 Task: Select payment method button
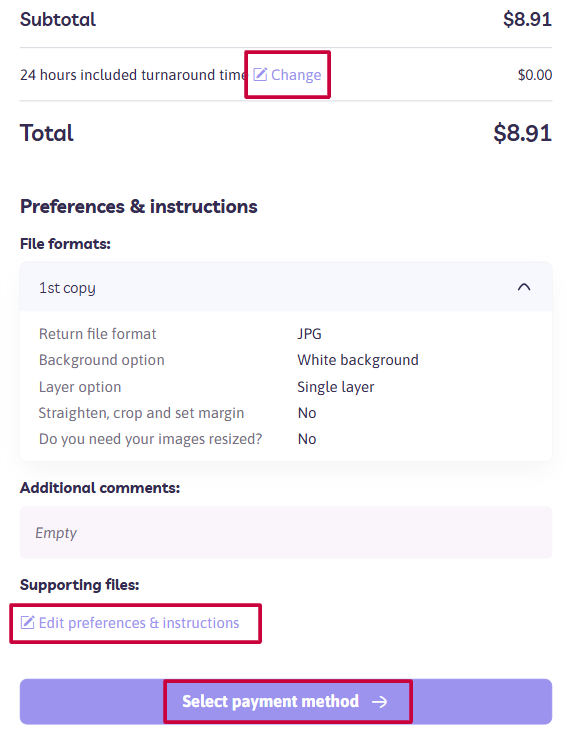pyautogui.click(x=286, y=701)
